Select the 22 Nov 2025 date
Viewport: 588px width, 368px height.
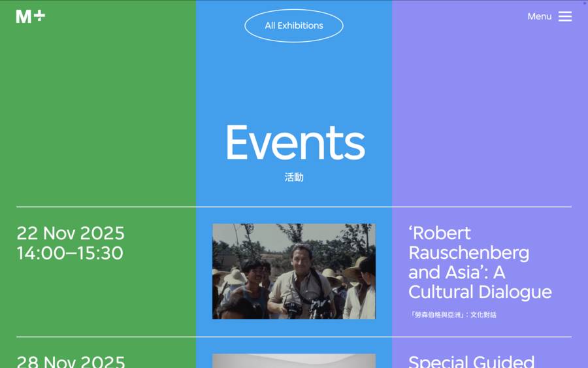(71, 233)
